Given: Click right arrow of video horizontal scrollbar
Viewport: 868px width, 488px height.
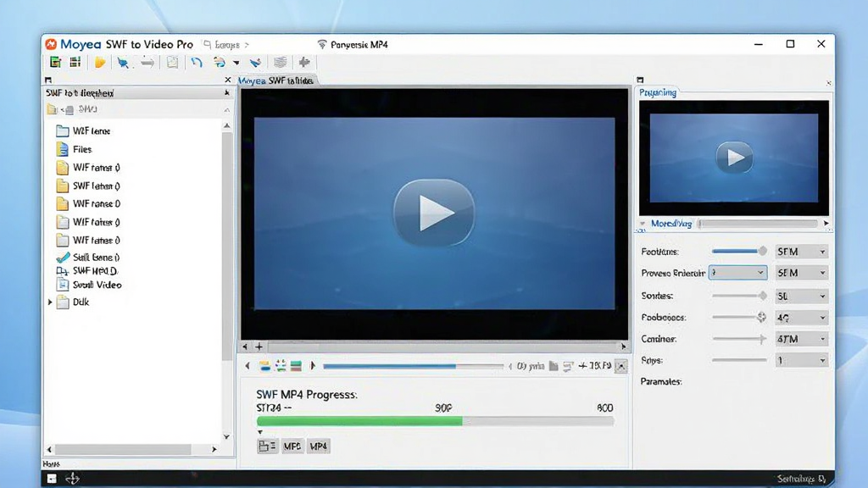Looking at the screenshot, I should 623,347.
